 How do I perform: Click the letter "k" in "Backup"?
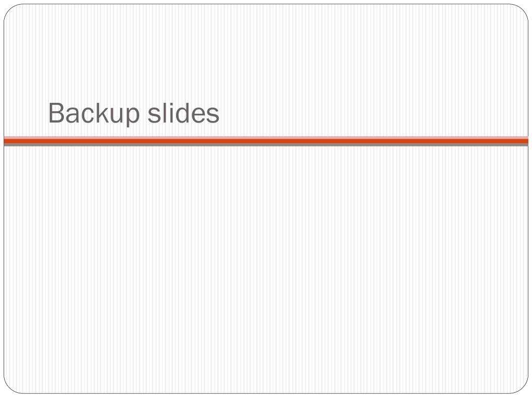pyautogui.click(x=107, y=113)
